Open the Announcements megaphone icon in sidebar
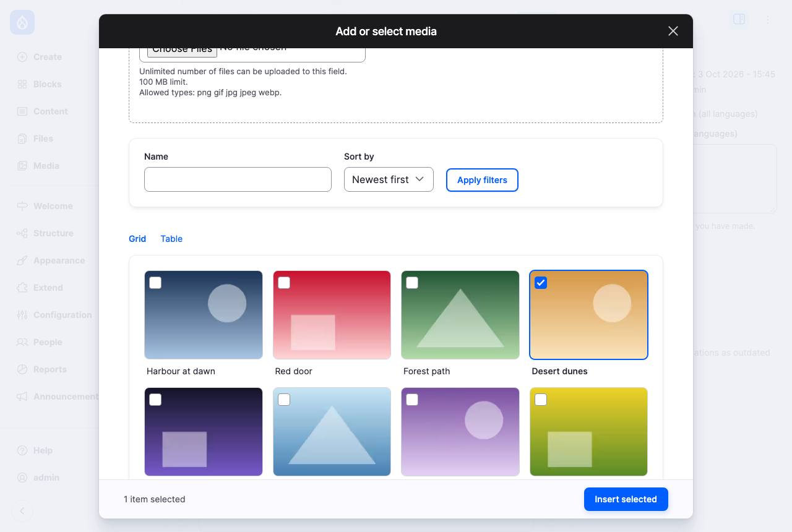The image size is (792, 532). click(22, 397)
